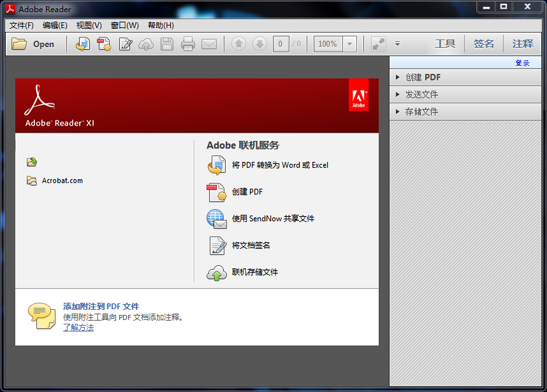547x392 pixels.
Task: Open the 帮助(H) menu
Action: tap(161, 25)
